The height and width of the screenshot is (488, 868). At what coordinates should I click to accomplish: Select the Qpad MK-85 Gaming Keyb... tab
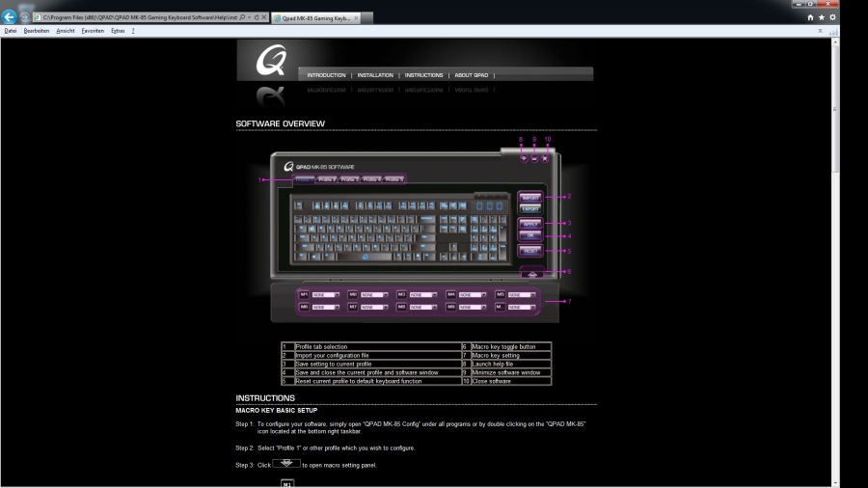tap(316, 18)
